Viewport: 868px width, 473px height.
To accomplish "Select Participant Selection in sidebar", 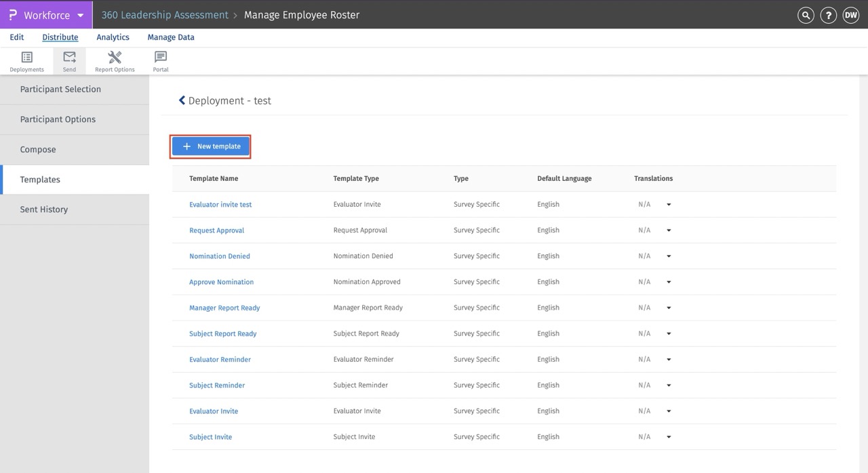I will 60,89.
